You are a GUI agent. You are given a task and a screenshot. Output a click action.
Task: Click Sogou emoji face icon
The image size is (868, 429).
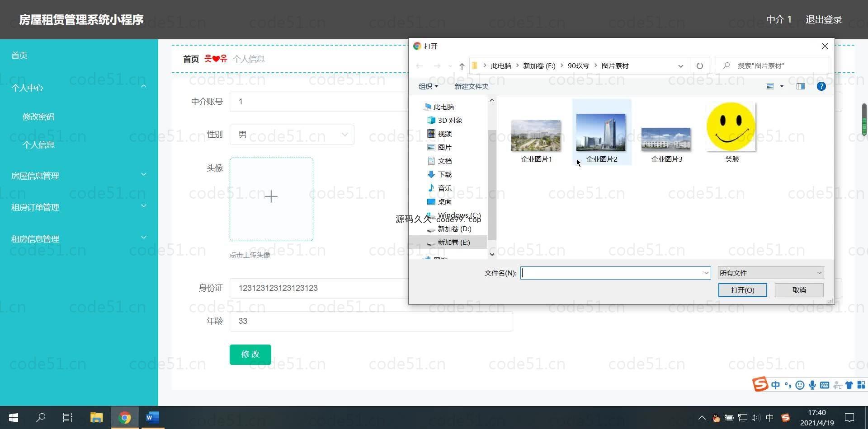[x=800, y=385]
